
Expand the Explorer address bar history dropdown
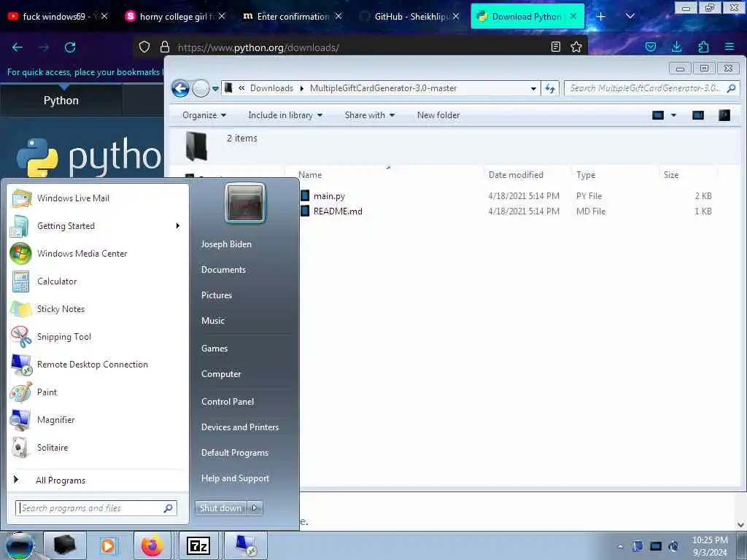533,88
